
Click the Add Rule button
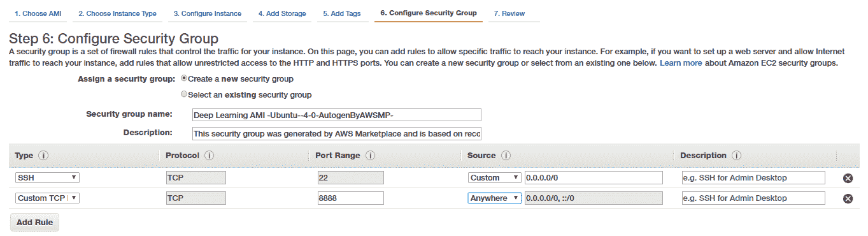34,222
